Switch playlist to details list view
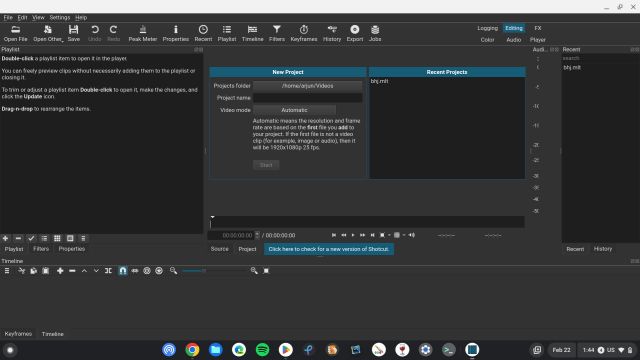The width and height of the screenshot is (640, 360). (x=44, y=238)
